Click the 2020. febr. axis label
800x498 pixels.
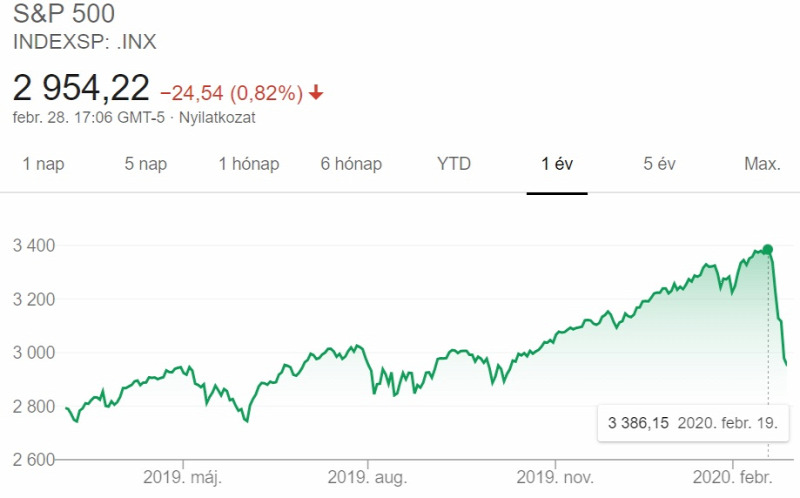click(x=733, y=478)
